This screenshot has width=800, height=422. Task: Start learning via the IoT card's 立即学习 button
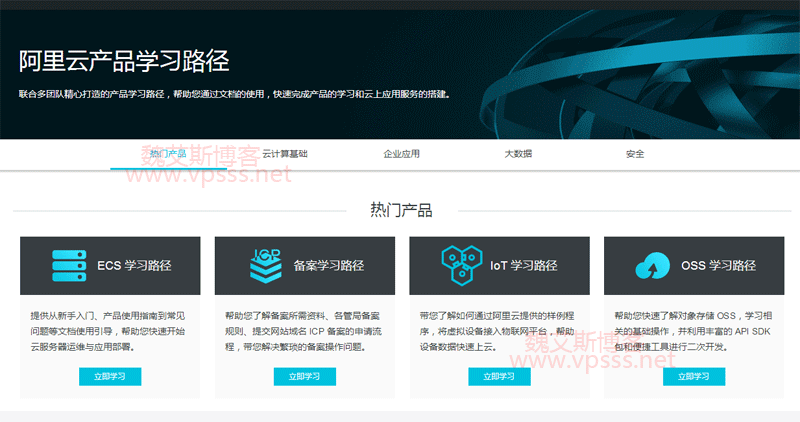coord(499,377)
